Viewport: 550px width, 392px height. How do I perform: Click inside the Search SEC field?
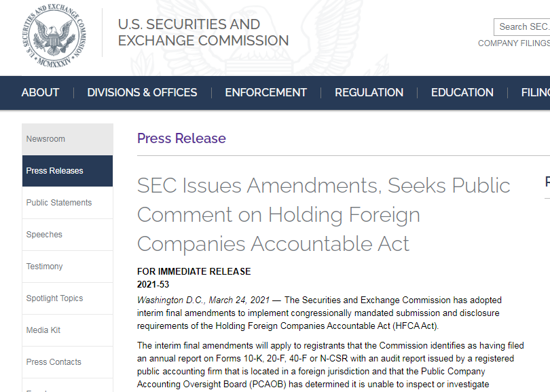click(522, 27)
